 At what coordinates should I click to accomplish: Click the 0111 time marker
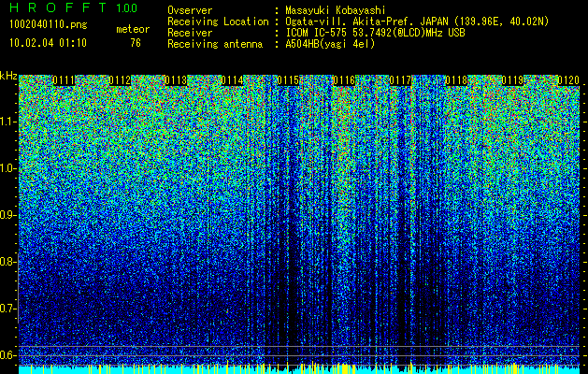tap(64, 80)
